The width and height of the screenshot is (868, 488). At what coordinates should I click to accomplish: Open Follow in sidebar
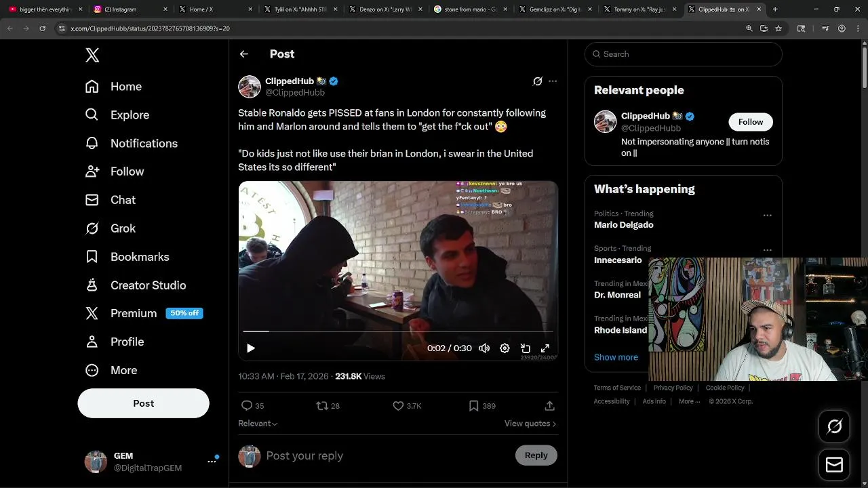pos(114,171)
